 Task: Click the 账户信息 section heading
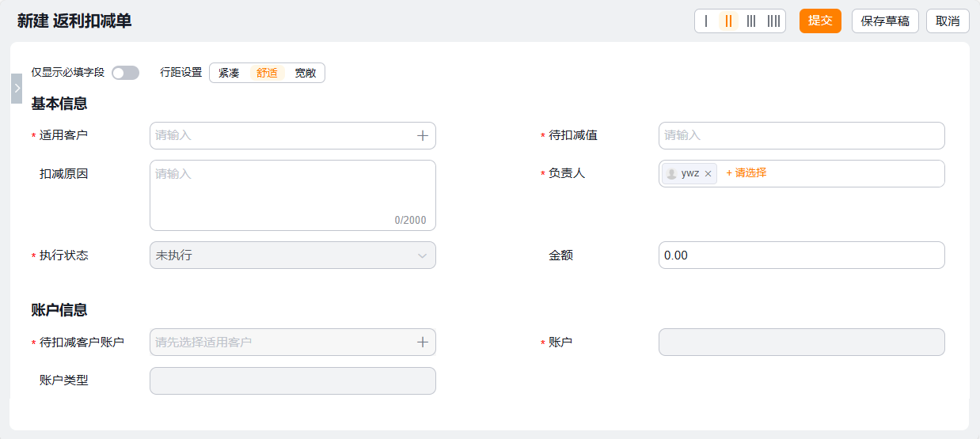click(59, 310)
